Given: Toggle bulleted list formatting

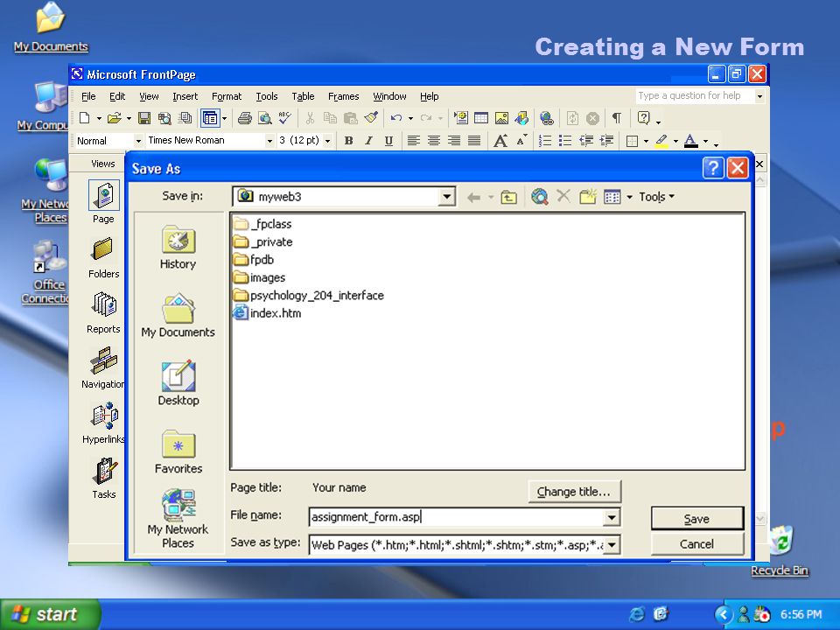Looking at the screenshot, I should [565, 141].
